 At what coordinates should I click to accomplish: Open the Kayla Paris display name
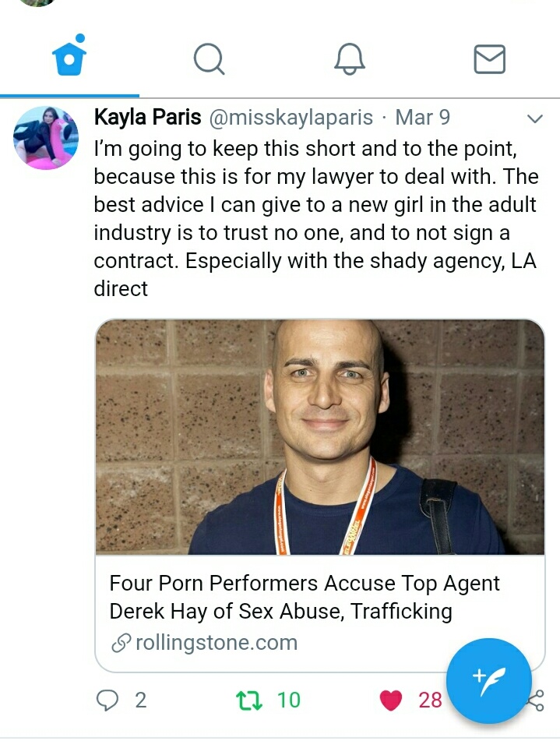(x=147, y=118)
